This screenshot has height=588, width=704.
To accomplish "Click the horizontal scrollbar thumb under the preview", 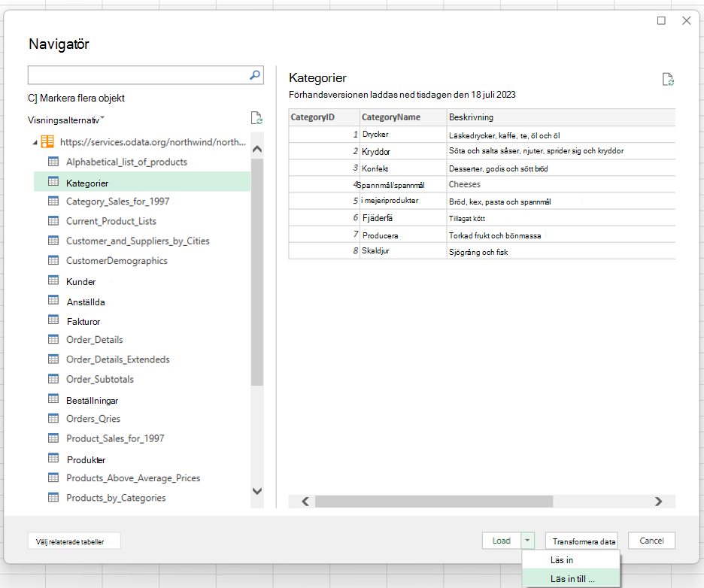I will (x=434, y=502).
